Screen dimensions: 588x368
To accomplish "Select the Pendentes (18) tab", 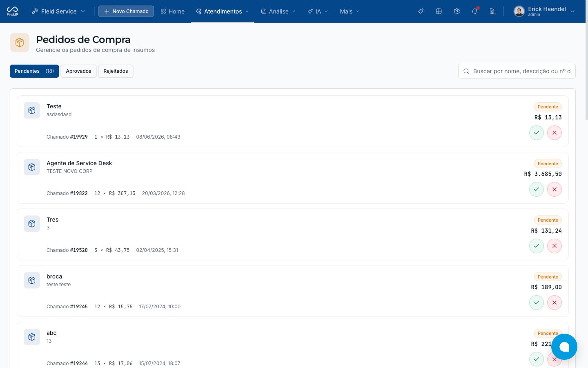I will (x=34, y=71).
